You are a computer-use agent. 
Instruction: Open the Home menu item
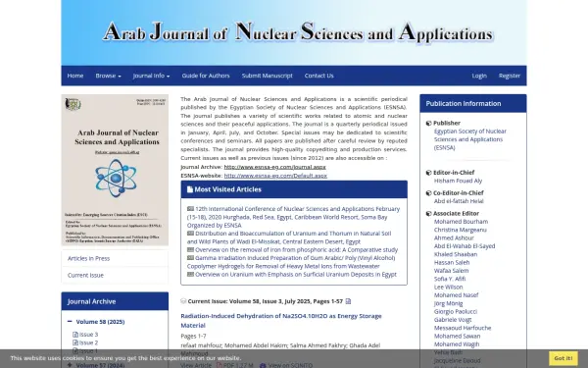coord(75,76)
